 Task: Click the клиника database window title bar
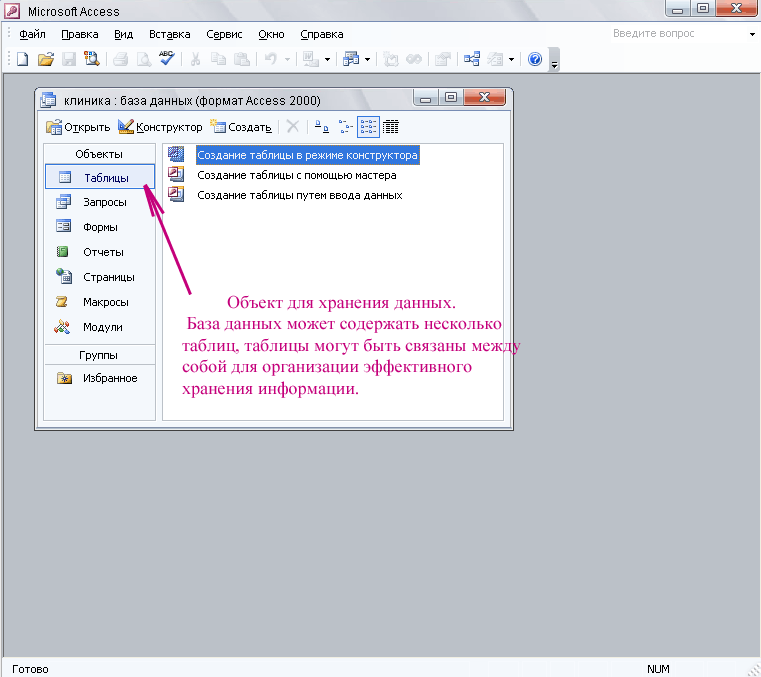click(223, 100)
